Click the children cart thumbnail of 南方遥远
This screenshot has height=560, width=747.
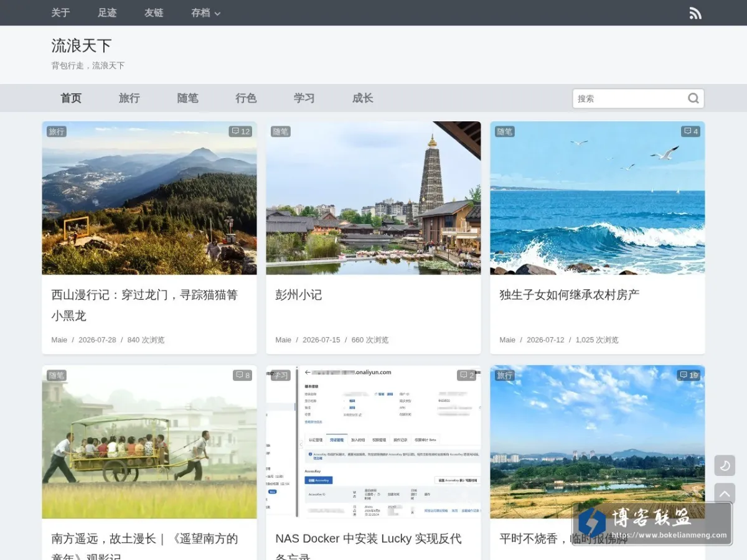(x=149, y=442)
